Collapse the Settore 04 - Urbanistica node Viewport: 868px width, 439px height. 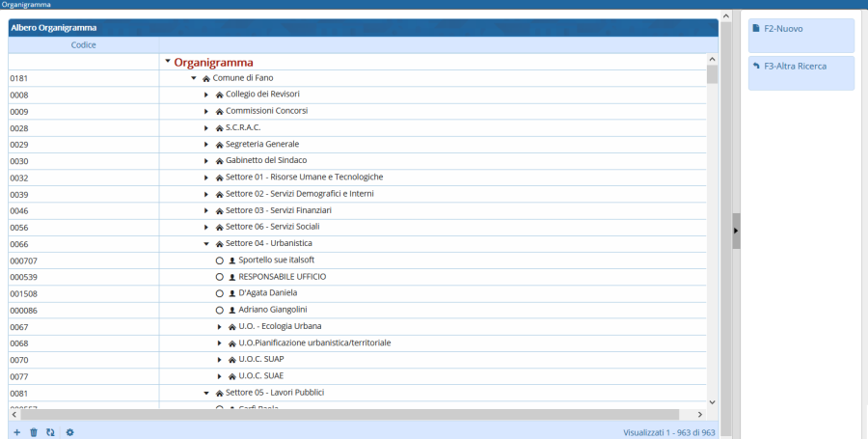click(206, 244)
